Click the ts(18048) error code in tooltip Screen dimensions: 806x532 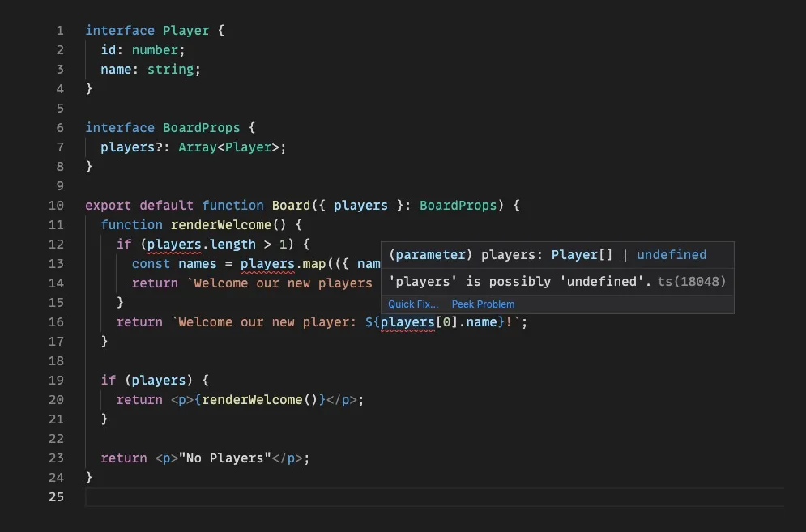coord(691,281)
